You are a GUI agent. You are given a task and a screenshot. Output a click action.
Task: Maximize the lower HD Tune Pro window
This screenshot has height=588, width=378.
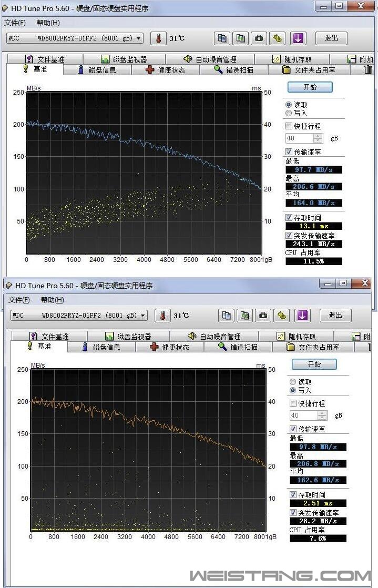point(343,283)
